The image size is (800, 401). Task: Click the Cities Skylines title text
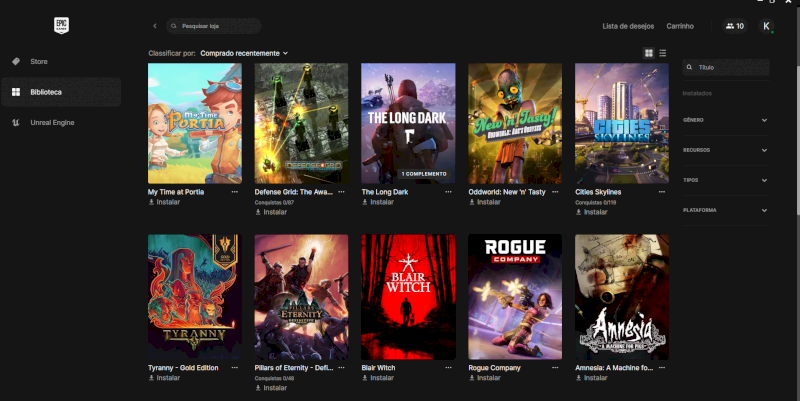(598, 192)
